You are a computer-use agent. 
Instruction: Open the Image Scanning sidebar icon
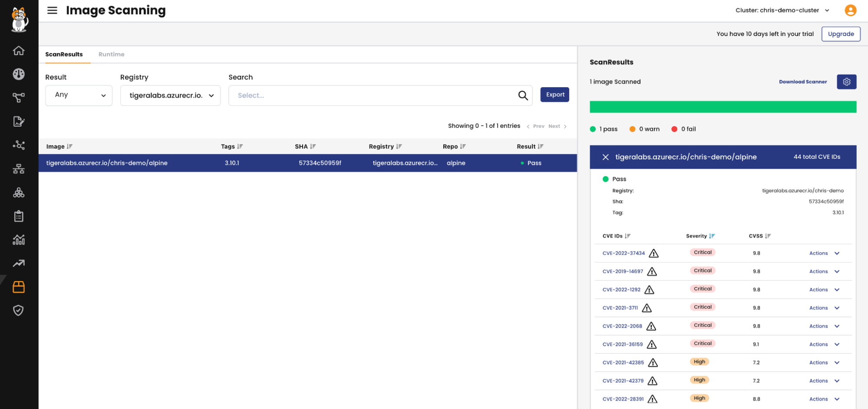pyautogui.click(x=19, y=287)
